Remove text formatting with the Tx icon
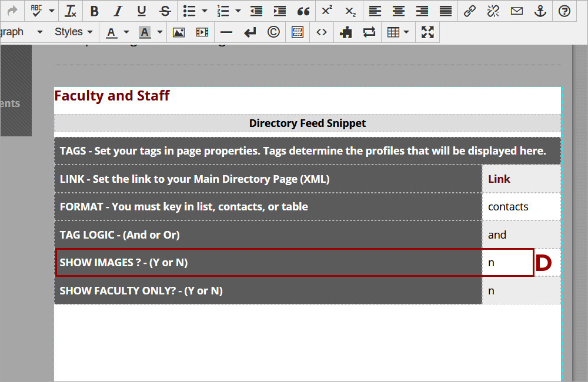 coord(71,11)
